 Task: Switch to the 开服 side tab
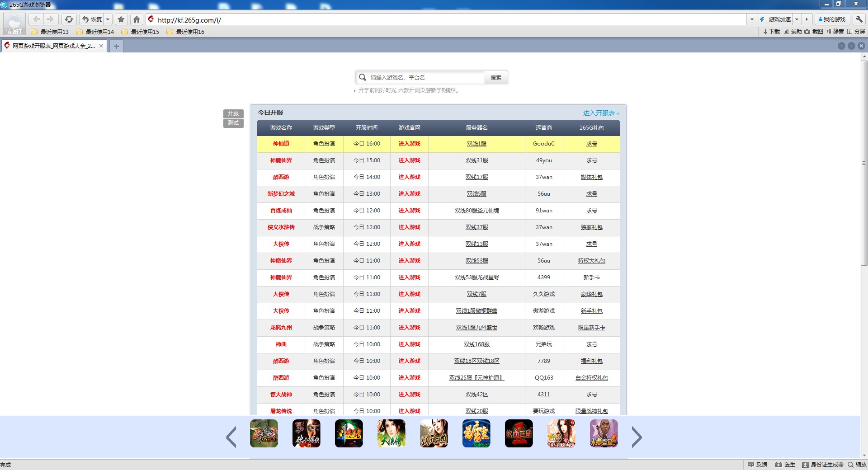coord(233,113)
